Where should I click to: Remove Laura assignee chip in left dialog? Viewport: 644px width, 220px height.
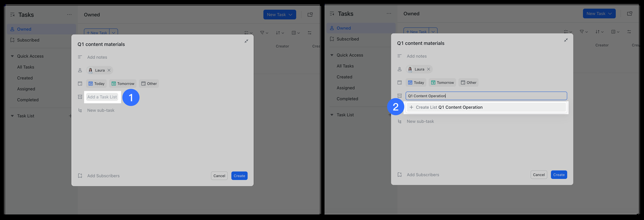109,70
